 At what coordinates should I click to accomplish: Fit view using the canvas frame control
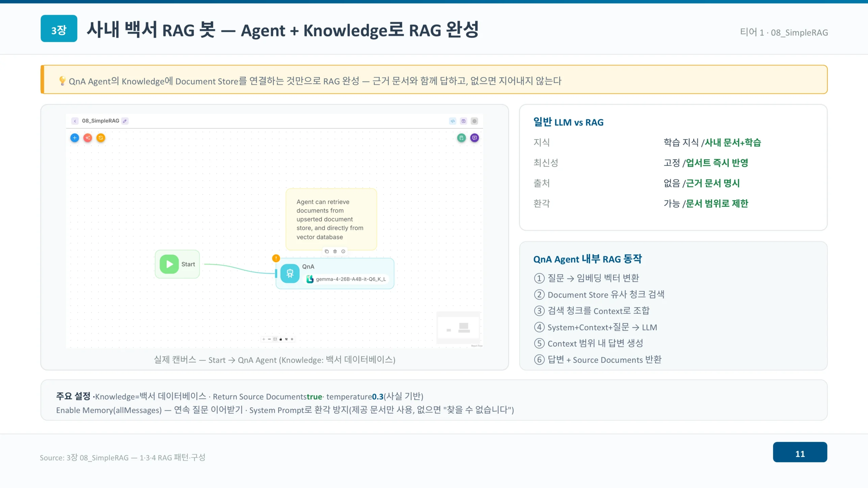[x=275, y=339]
